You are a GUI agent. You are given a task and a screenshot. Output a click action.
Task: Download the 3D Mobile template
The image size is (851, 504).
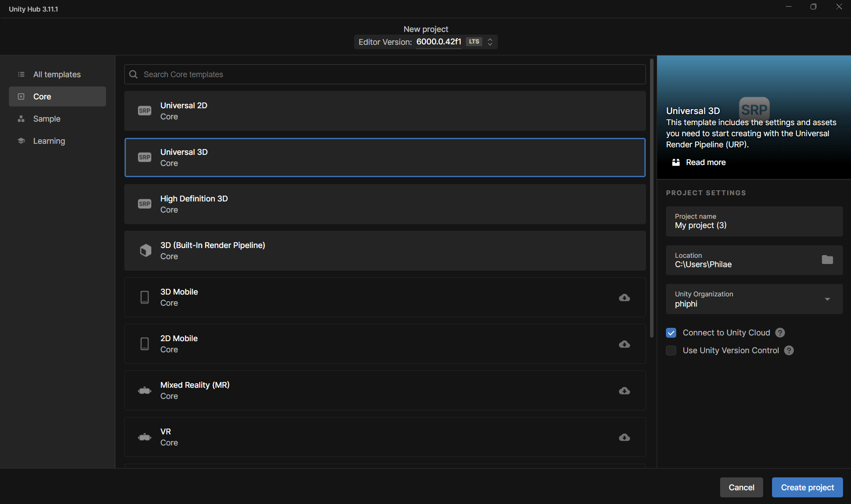pos(624,298)
